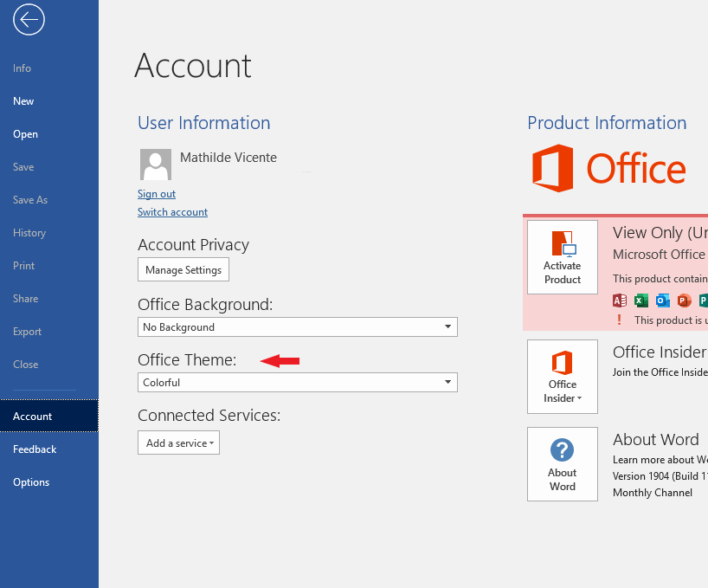Select Options in the left sidebar
708x588 pixels.
point(31,482)
